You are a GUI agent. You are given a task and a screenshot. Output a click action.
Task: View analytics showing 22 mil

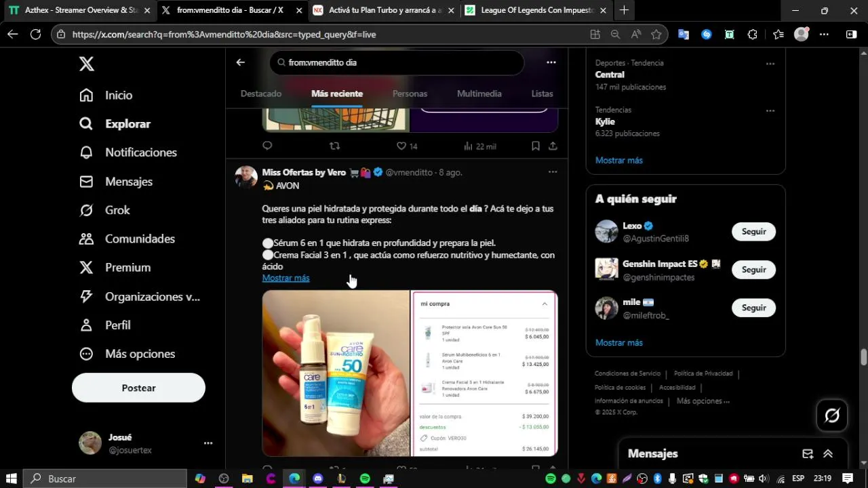480,146
